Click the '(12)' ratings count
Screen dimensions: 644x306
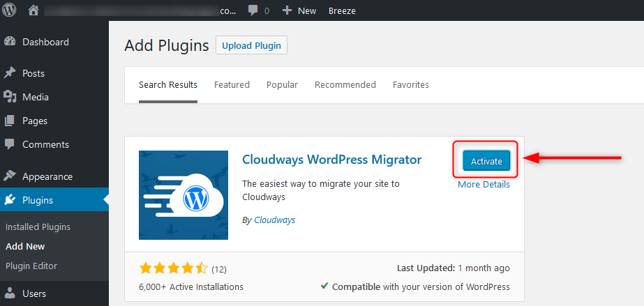[x=219, y=270]
